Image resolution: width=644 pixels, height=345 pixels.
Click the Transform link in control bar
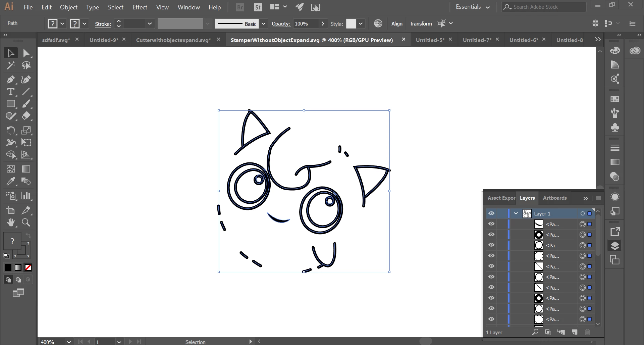[421, 24]
